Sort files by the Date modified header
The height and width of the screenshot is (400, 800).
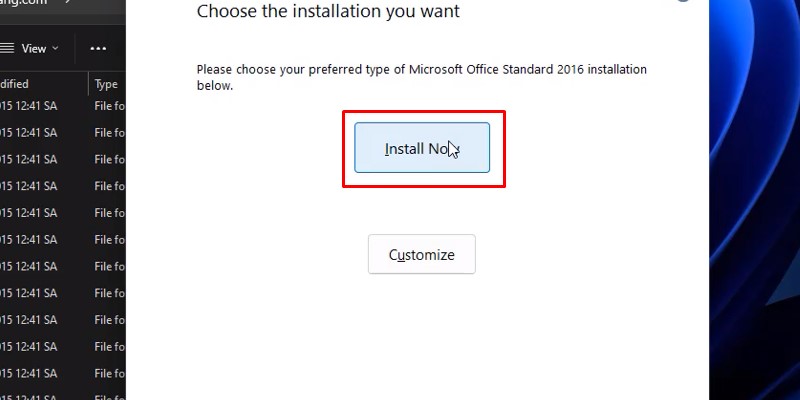tap(30, 84)
